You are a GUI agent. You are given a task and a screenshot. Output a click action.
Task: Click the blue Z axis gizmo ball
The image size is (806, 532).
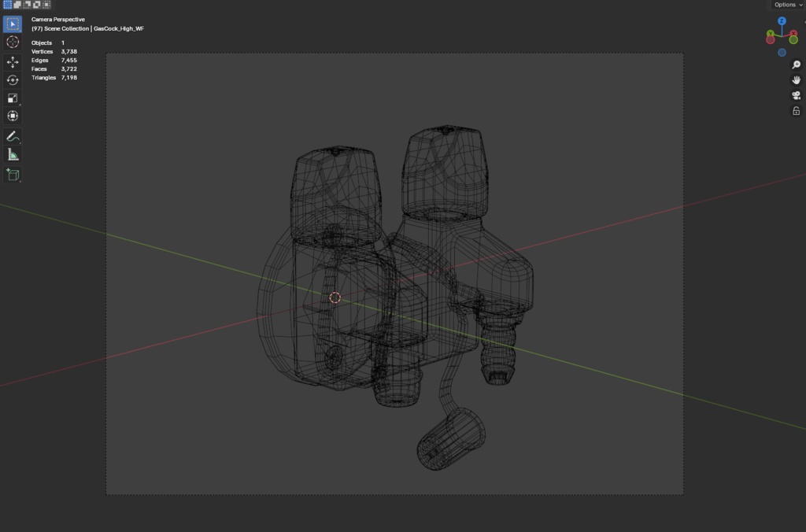pyautogui.click(x=782, y=21)
